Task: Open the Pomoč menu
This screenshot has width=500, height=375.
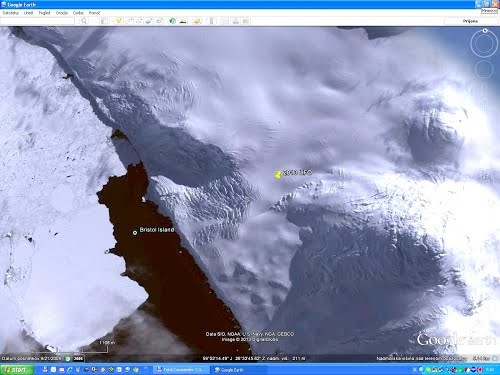Action: point(94,13)
